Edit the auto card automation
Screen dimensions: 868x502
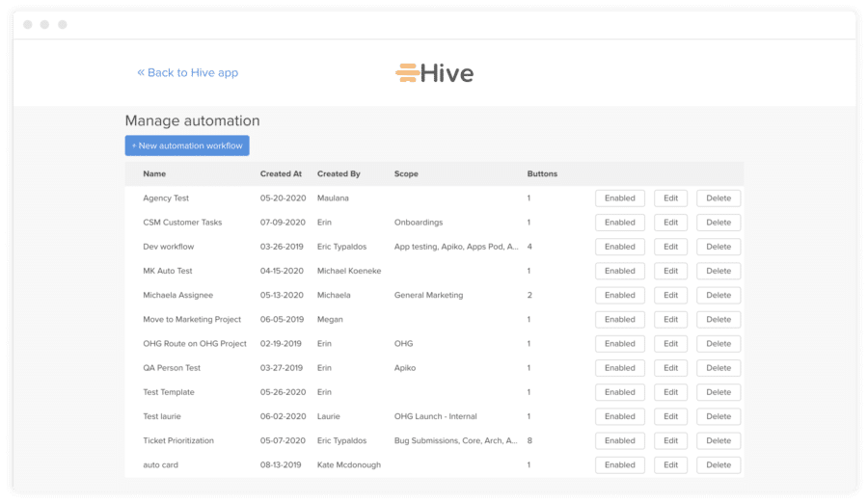point(670,465)
